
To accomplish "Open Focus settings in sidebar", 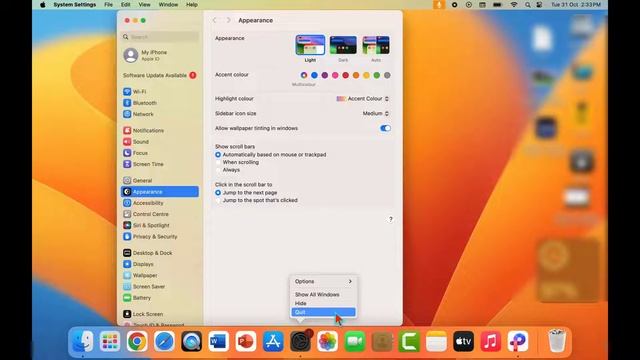I will pos(160,153).
